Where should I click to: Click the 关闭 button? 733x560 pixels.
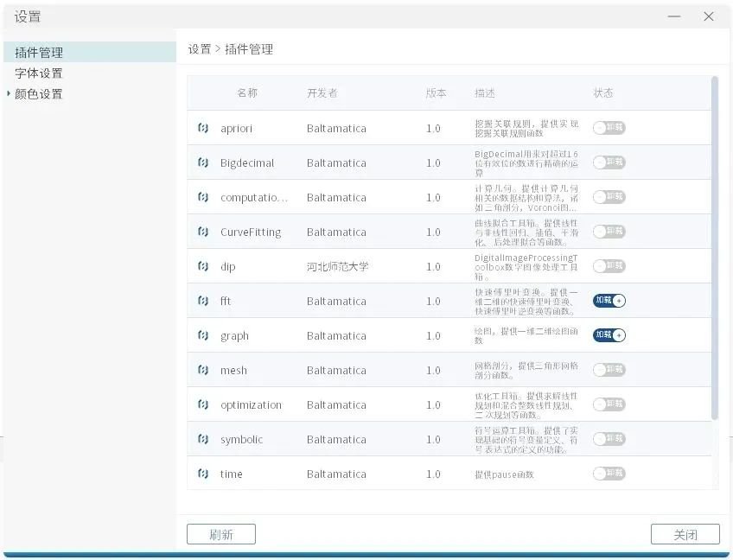(685, 534)
